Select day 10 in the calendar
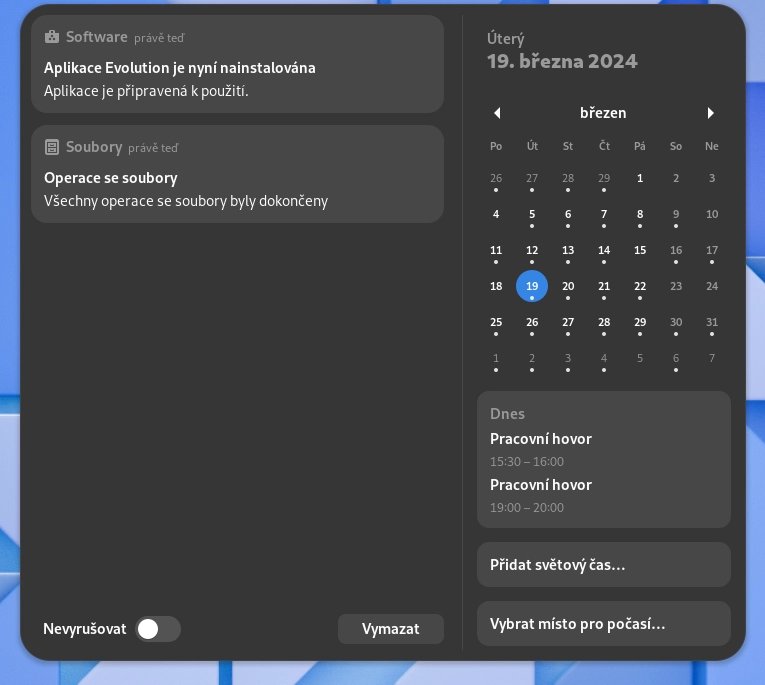The width and height of the screenshot is (765, 685). pyautogui.click(x=712, y=214)
